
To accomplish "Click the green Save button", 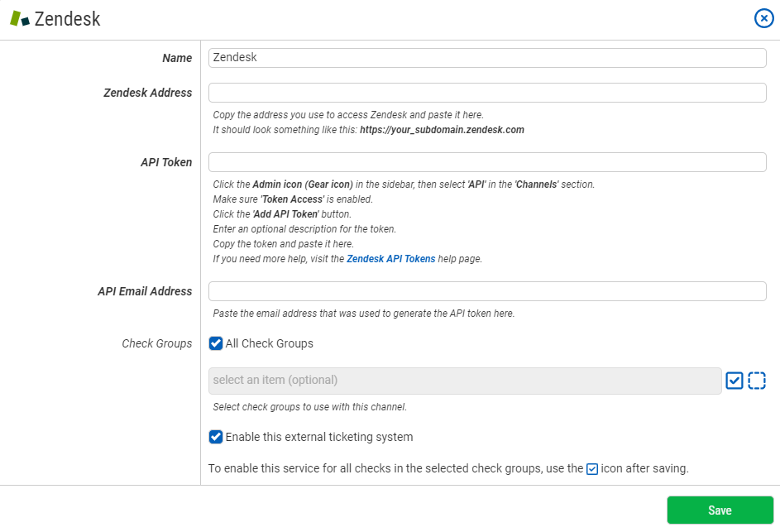I will coord(720,510).
